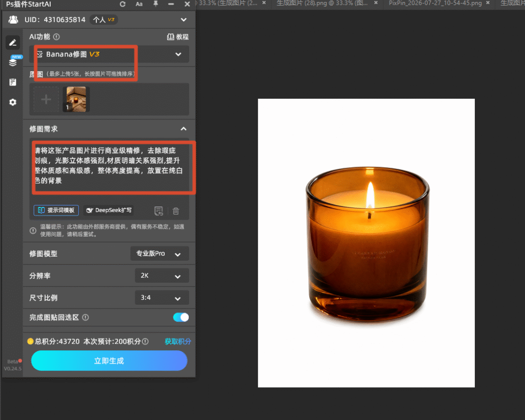The image size is (525, 420).
Task: Open the Banana修图 function dropdown
Action: 109,54
